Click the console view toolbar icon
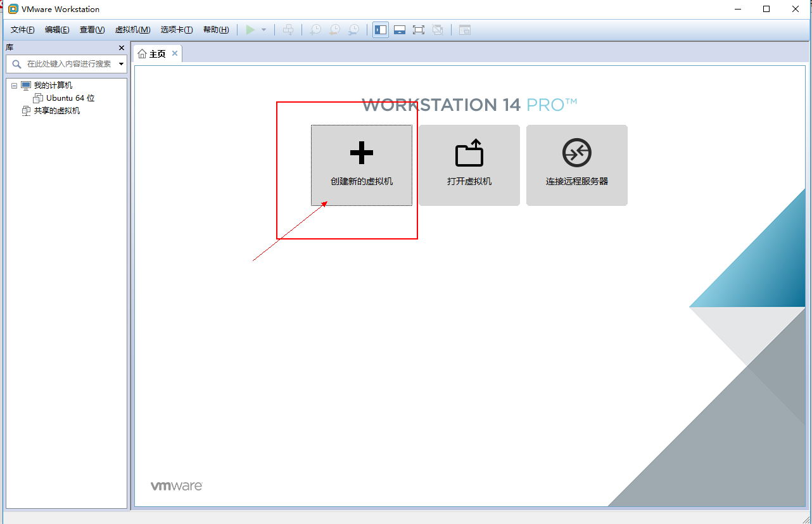Viewport: 812px width, 524px height. click(465, 30)
